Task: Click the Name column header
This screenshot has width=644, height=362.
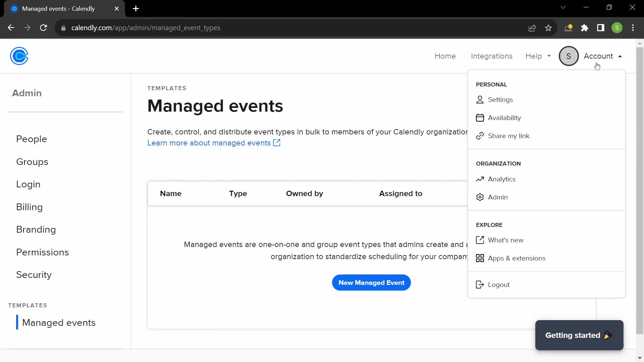Action: [x=171, y=193]
